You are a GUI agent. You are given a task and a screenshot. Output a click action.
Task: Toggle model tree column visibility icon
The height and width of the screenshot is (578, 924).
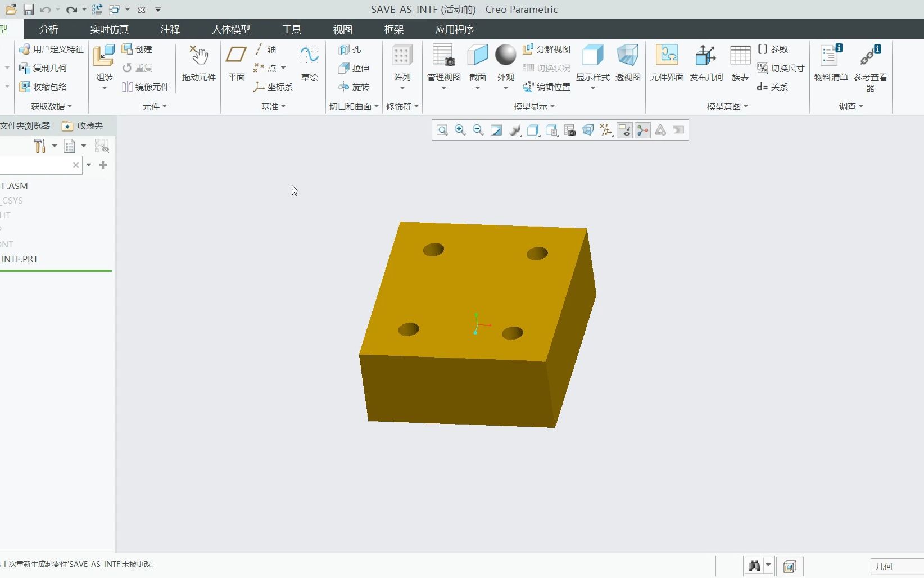pyautogui.click(x=102, y=146)
